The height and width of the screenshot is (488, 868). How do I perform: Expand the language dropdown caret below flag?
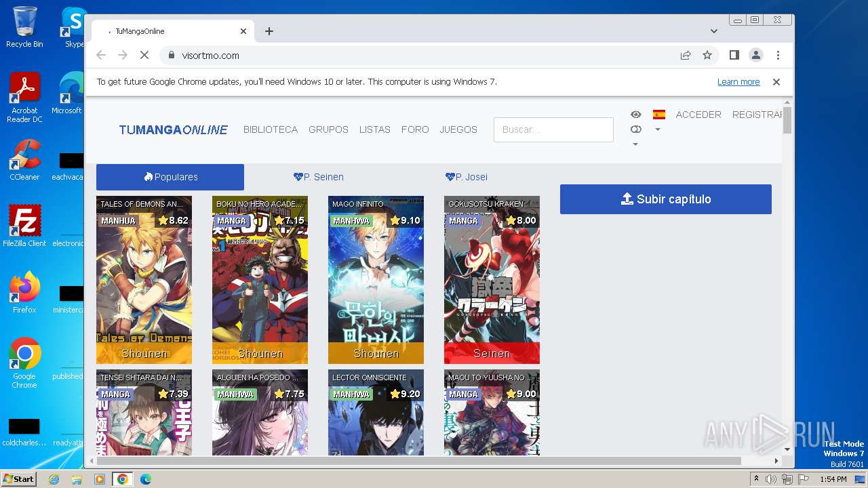pos(657,129)
